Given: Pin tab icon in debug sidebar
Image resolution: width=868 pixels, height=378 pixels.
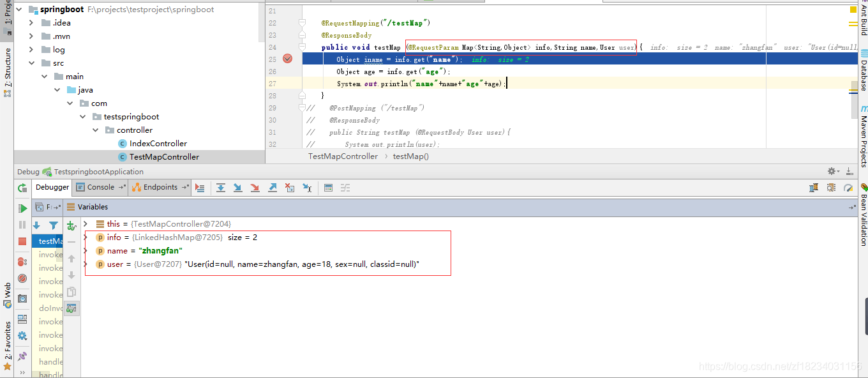Looking at the screenshot, I should [22, 356].
